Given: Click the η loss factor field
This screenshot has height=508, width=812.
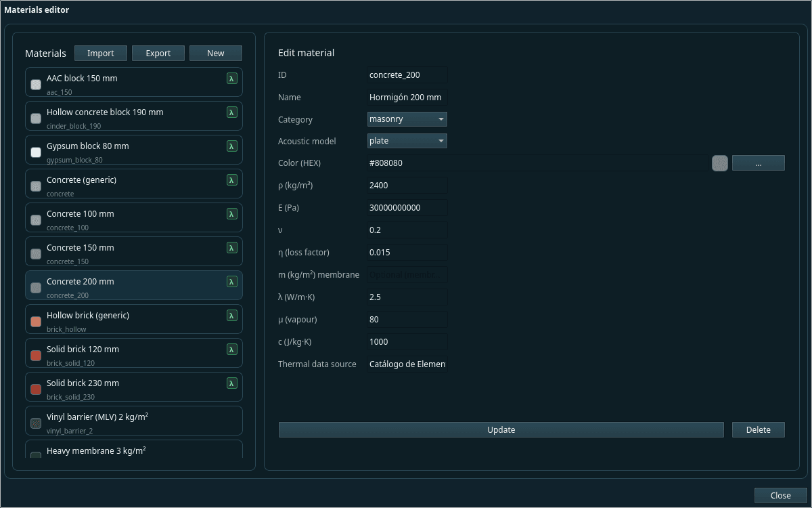Looking at the screenshot, I should click(407, 253).
